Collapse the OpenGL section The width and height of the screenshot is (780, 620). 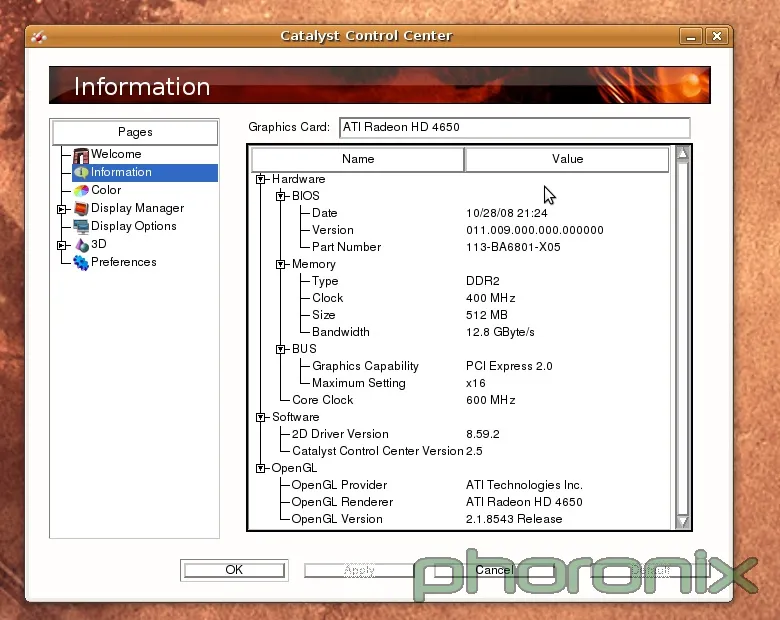pos(261,468)
